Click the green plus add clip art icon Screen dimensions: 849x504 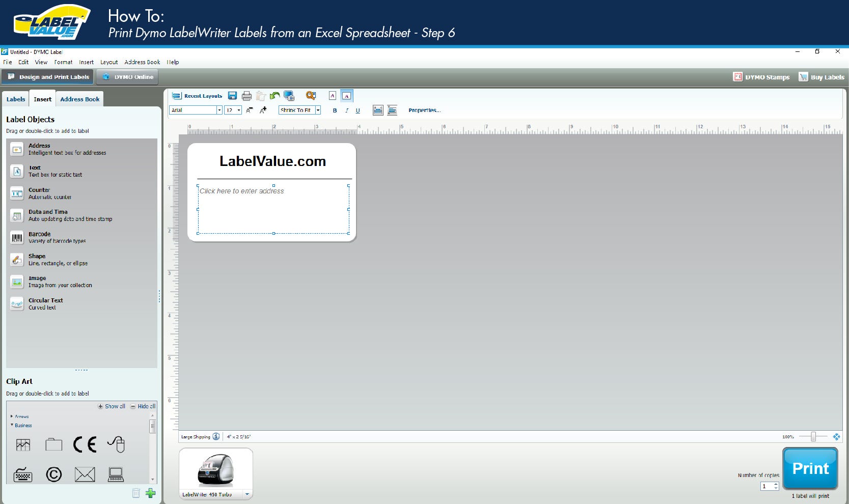[x=150, y=493]
